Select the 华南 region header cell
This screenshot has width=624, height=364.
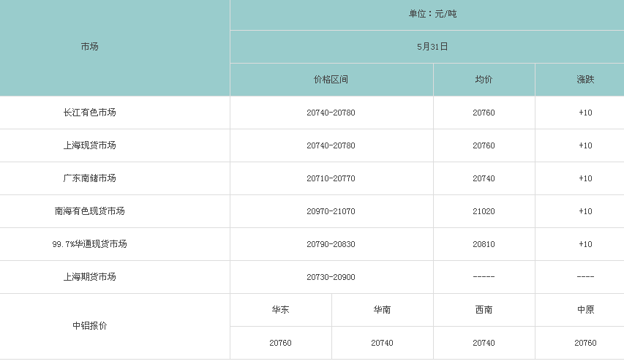point(382,310)
